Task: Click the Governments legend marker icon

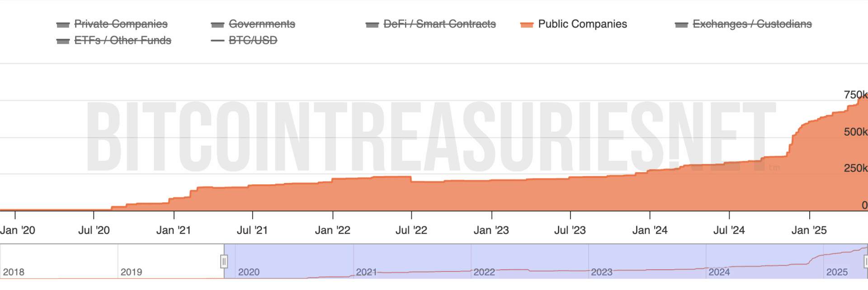Action: [x=217, y=25]
